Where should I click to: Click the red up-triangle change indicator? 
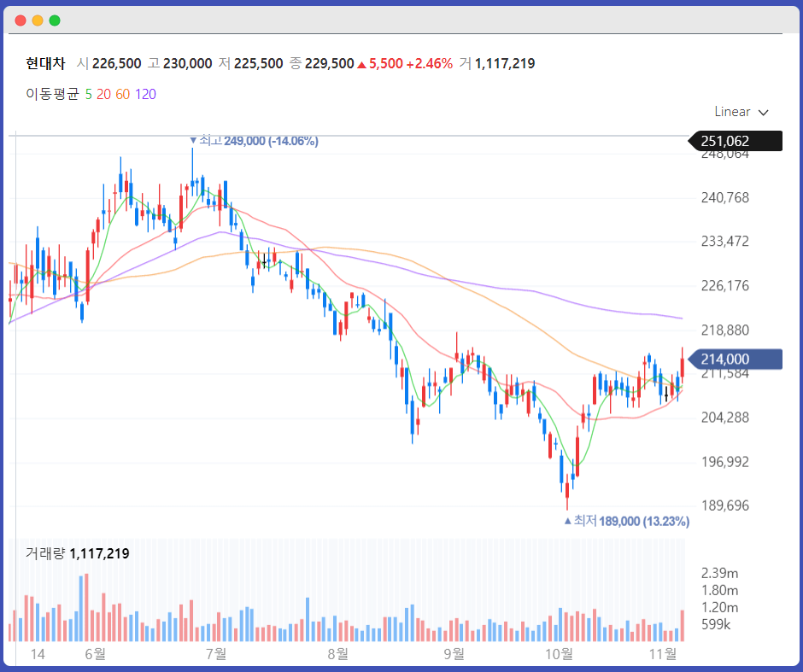tap(361, 65)
